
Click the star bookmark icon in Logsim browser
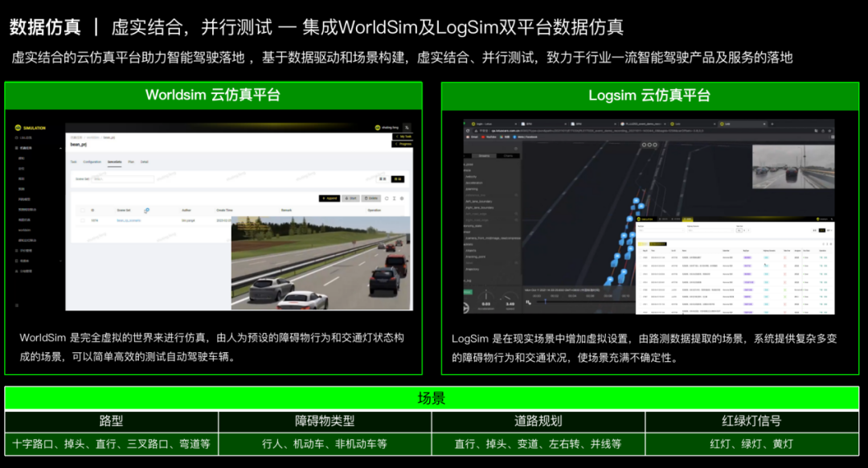tap(830, 131)
